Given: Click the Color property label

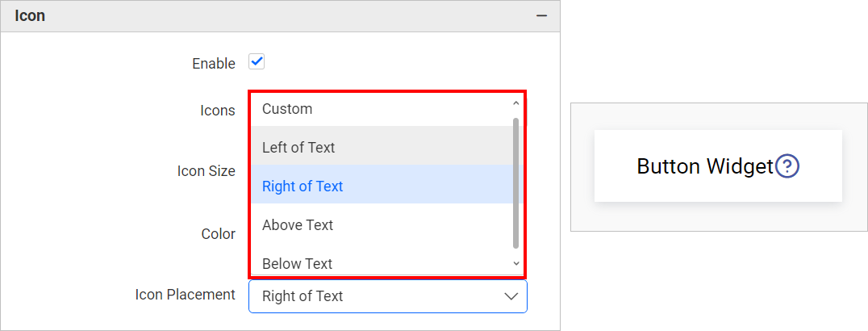Looking at the screenshot, I should tap(219, 234).
